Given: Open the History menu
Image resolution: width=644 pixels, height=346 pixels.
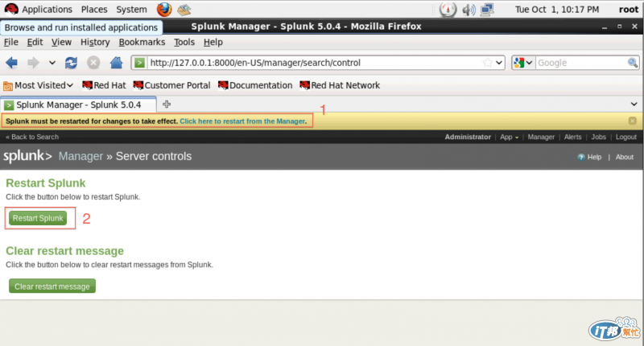Looking at the screenshot, I should pos(95,43).
